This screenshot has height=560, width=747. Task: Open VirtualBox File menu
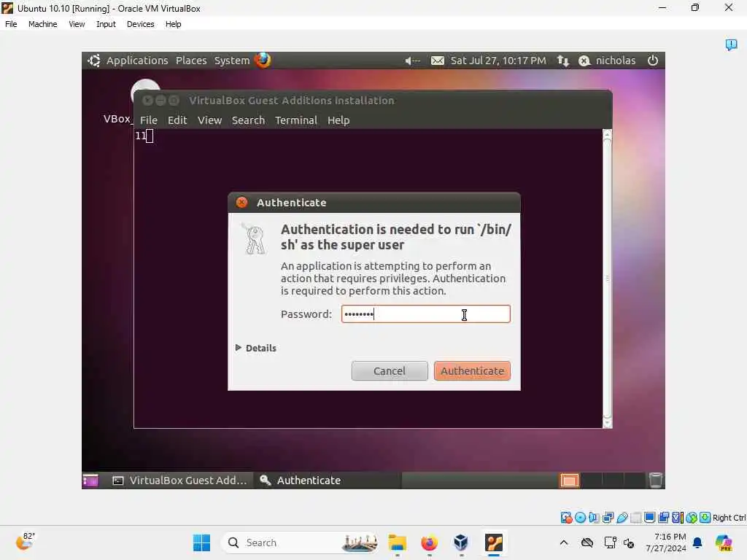[11, 24]
